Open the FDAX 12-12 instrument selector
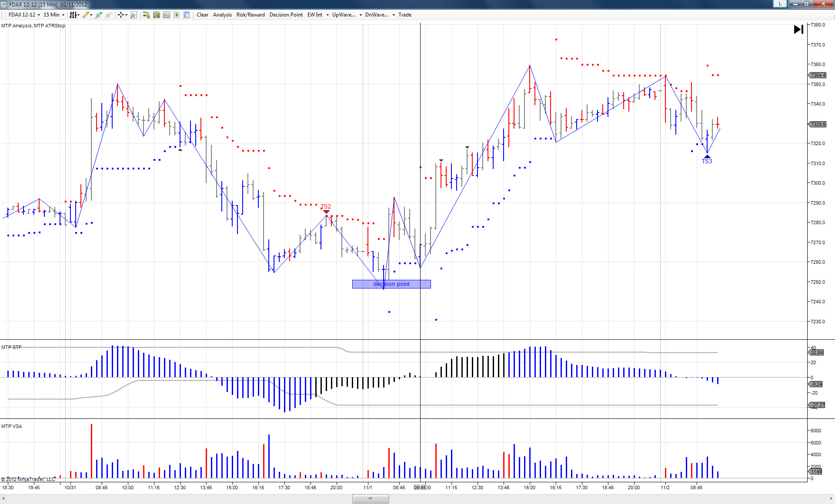 click(24, 15)
